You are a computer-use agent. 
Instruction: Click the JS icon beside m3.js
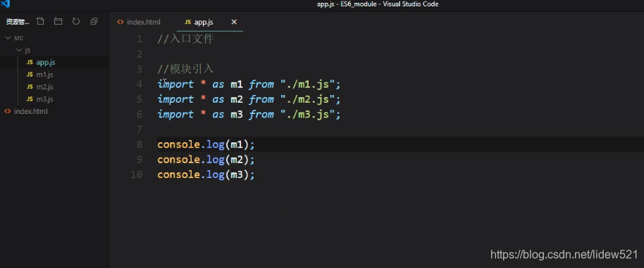tap(30, 99)
